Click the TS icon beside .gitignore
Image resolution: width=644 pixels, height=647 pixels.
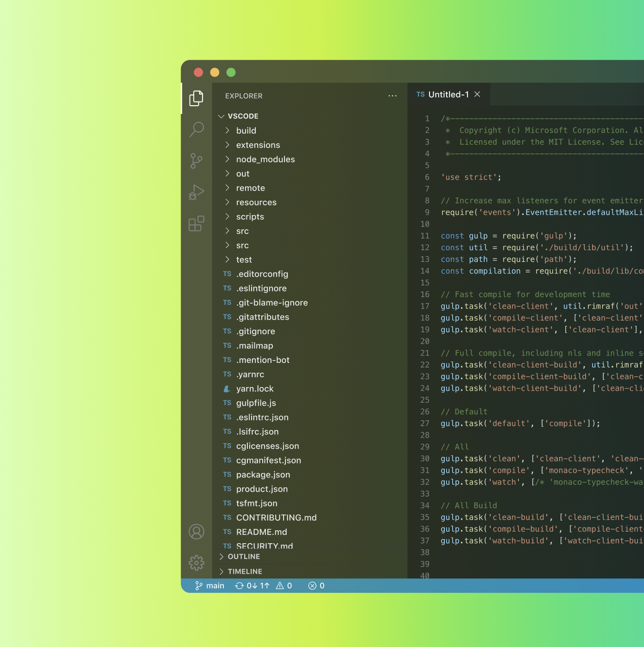point(227,331)
